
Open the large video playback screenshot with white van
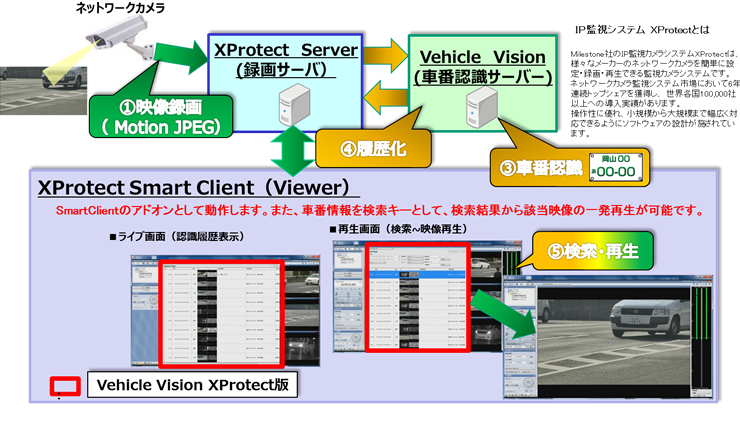(x=608, y=337)
